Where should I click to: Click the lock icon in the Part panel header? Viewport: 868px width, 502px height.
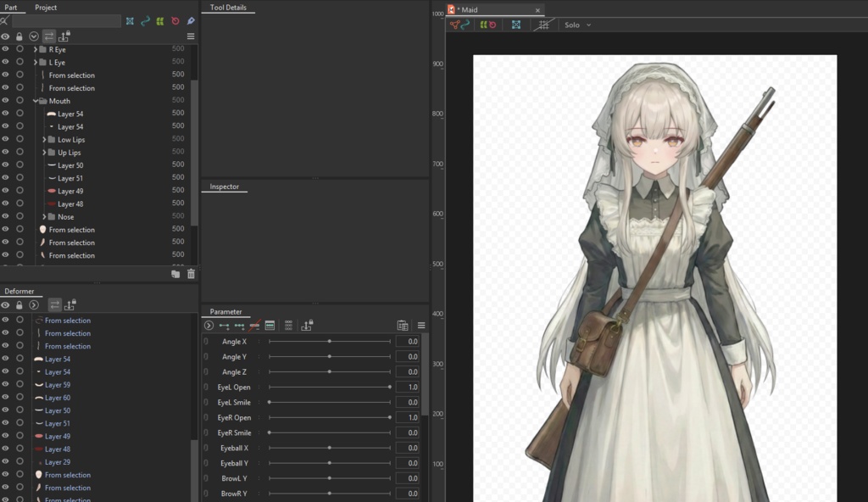pyautogui.click(x=19, y=36)
